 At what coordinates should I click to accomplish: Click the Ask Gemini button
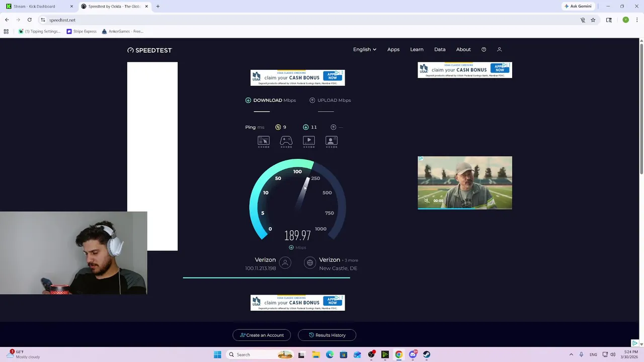tap(578, 7)
